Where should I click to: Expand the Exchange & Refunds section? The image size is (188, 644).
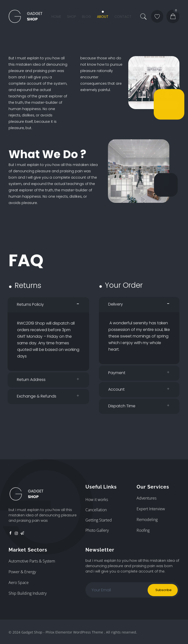click(48, 396)
